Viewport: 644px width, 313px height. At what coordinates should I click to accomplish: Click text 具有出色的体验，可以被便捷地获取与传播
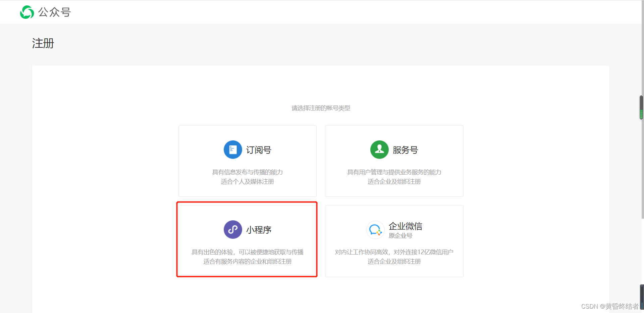tap(248, 252)
